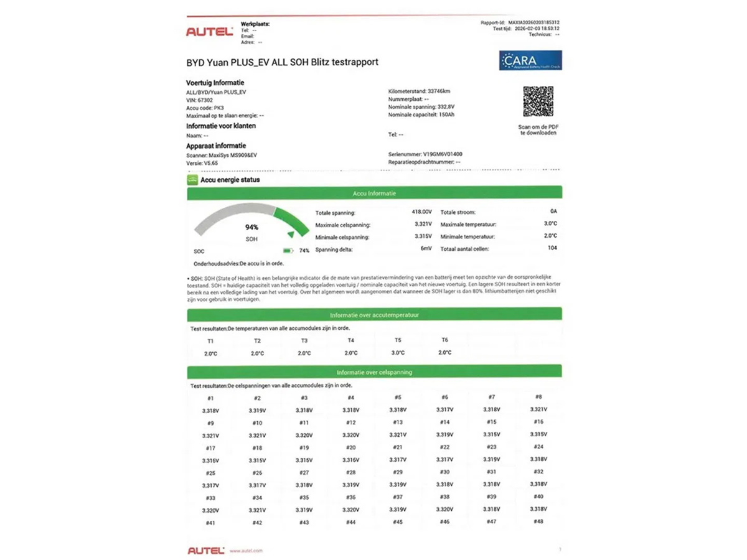Click the Kilometerstand 33746km entry

[x=418, y=91]
